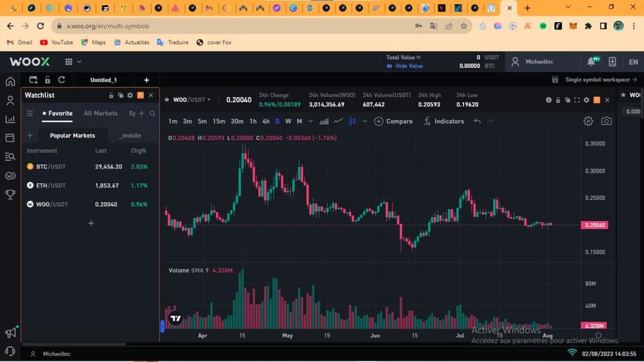Screen dimensions: 644x362
Task: Toggle favorite star for WOO/USDT chart
Action: point(167,99)
